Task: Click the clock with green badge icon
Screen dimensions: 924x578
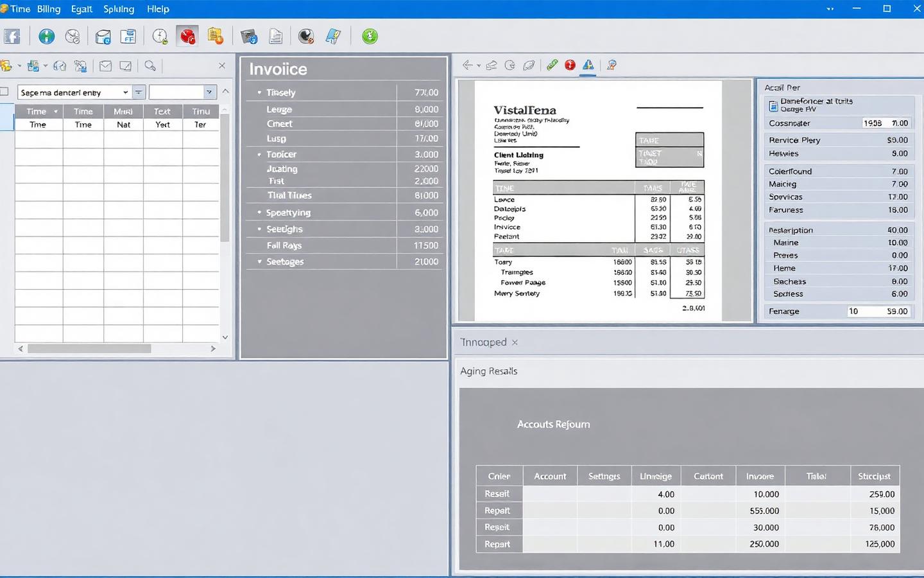Action: 160,37
